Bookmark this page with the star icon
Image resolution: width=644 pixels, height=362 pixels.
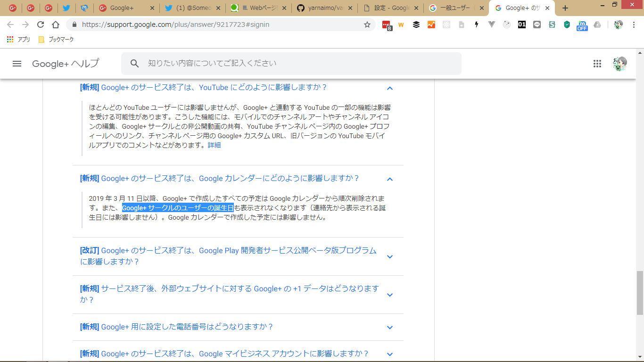coord(367,25)
